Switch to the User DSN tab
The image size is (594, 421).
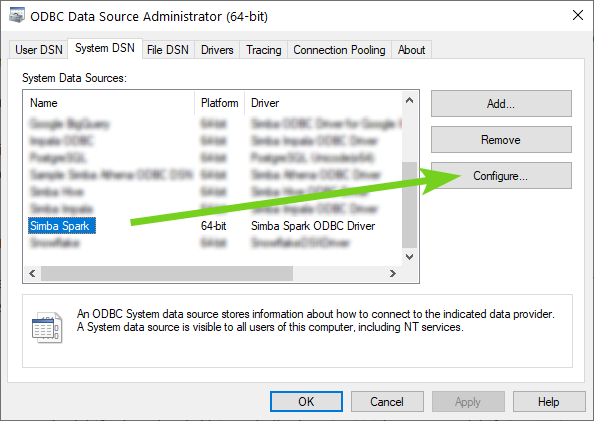39,50
